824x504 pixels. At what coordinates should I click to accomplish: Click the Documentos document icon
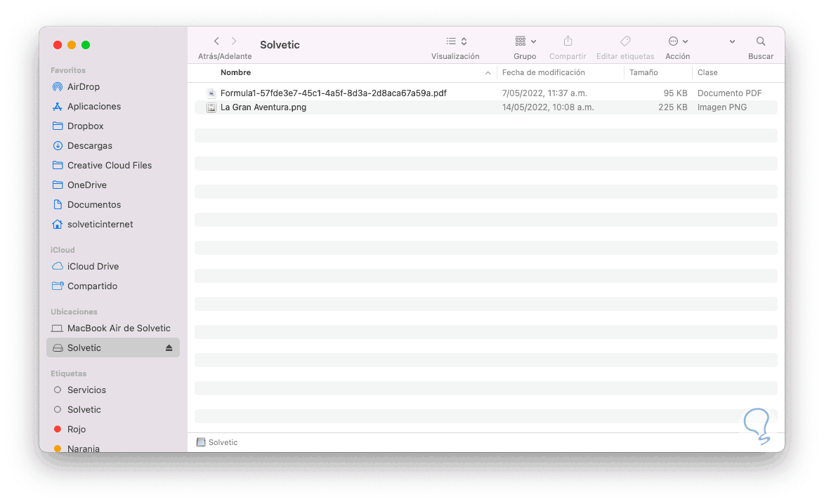[58, 205]
